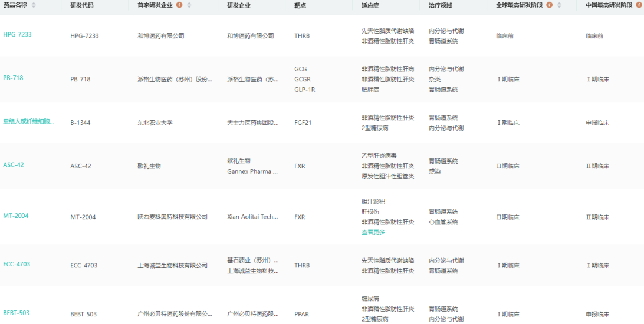Click target FGF21

[303, 123]
